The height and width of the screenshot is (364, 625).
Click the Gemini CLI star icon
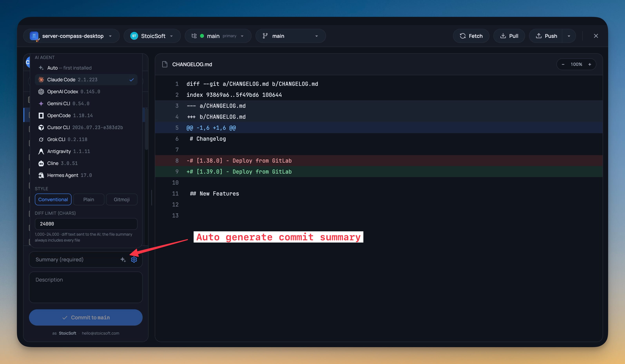point(41,104)
